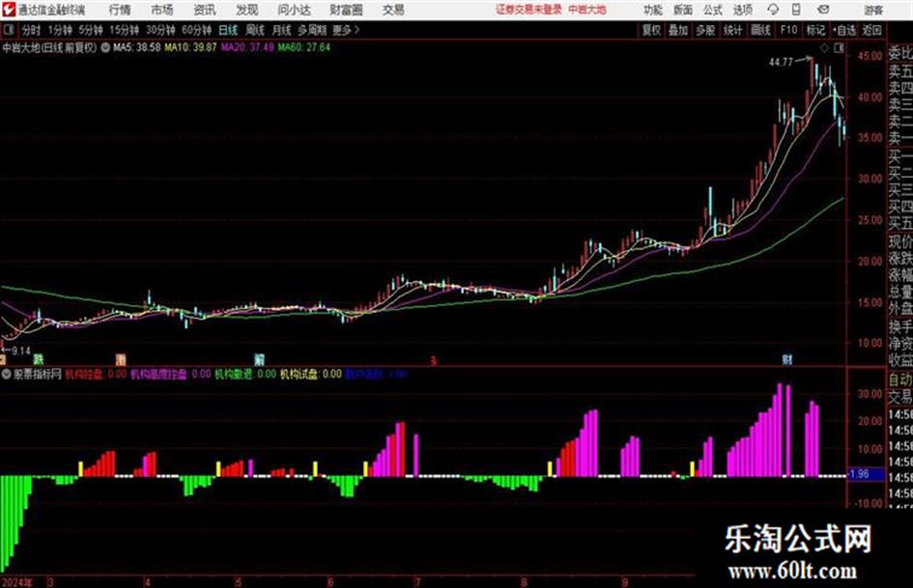The width and height of the screenshot is (913, 588).
Task: Click the MA5: 38.58 value
Action: point(137,47)
